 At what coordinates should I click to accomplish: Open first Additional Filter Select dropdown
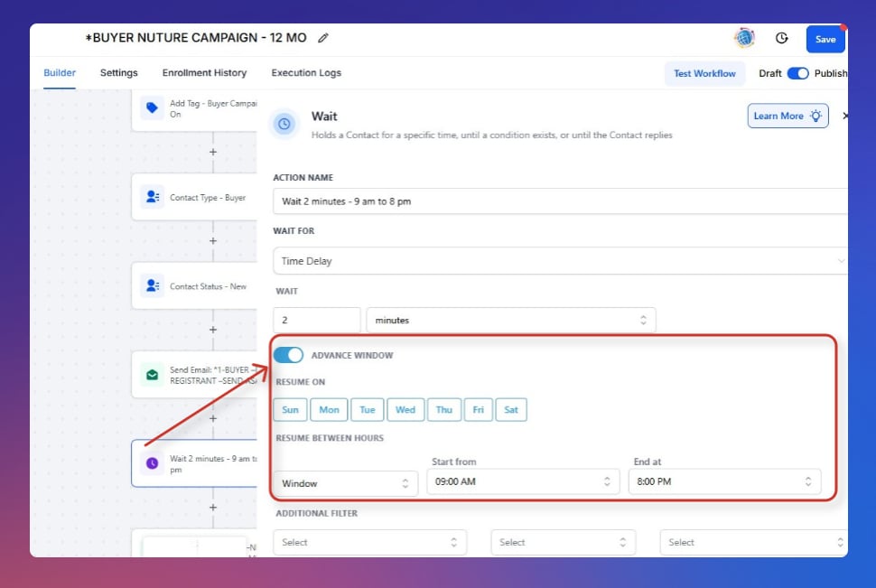pyautogui.click(x=370, y=542)
